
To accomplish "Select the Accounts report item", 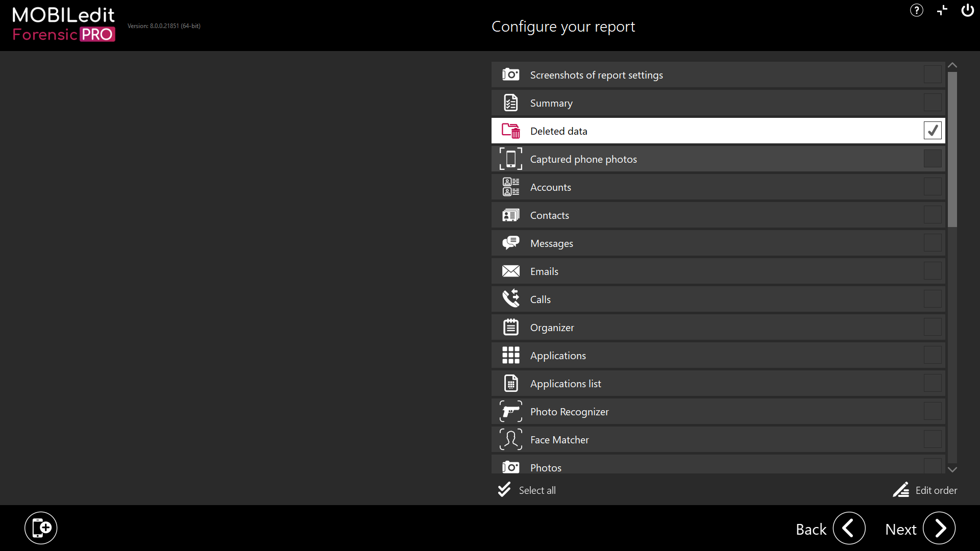I will [550, 187].
